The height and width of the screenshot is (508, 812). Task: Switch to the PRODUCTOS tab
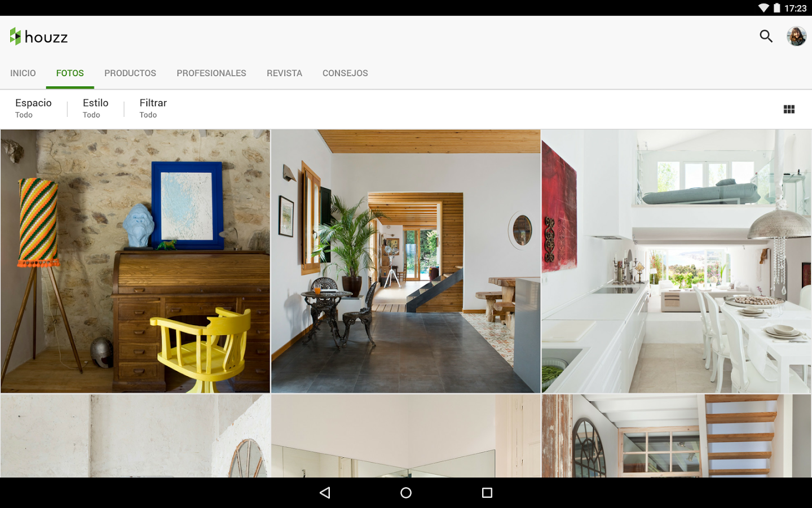click(x=130, y=73)
